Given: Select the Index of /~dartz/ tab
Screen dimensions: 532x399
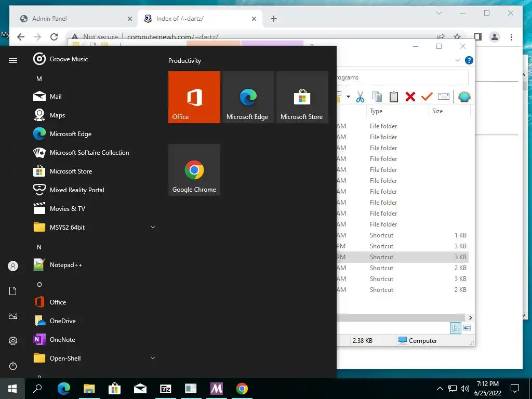Looking at the screenshot, I should pos(200,19).
